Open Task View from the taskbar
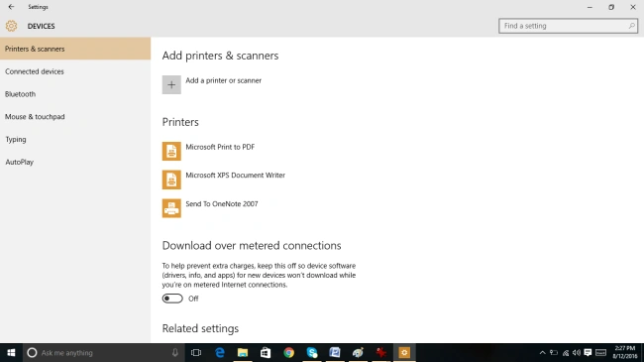 (x=196, y=352)
